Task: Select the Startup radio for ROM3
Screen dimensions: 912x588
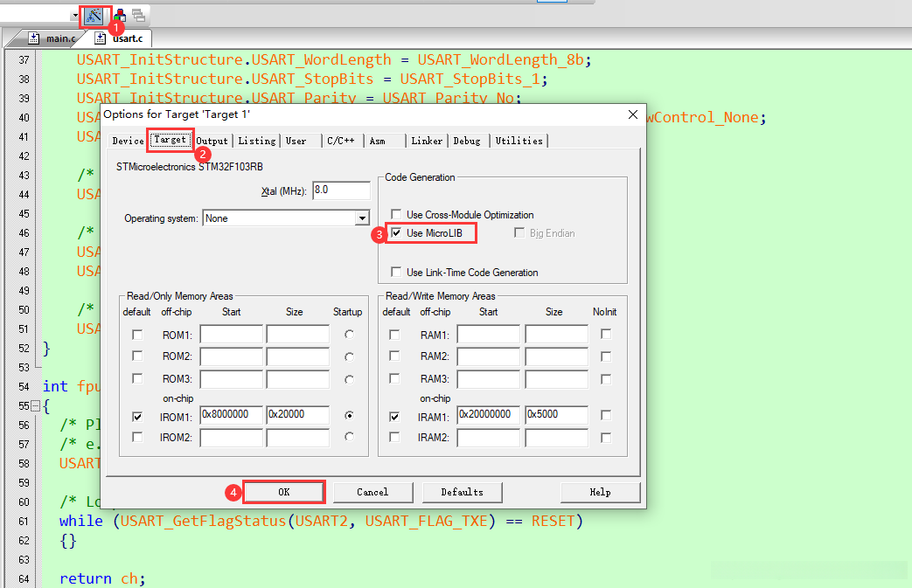Action: (x=349, y=379)
